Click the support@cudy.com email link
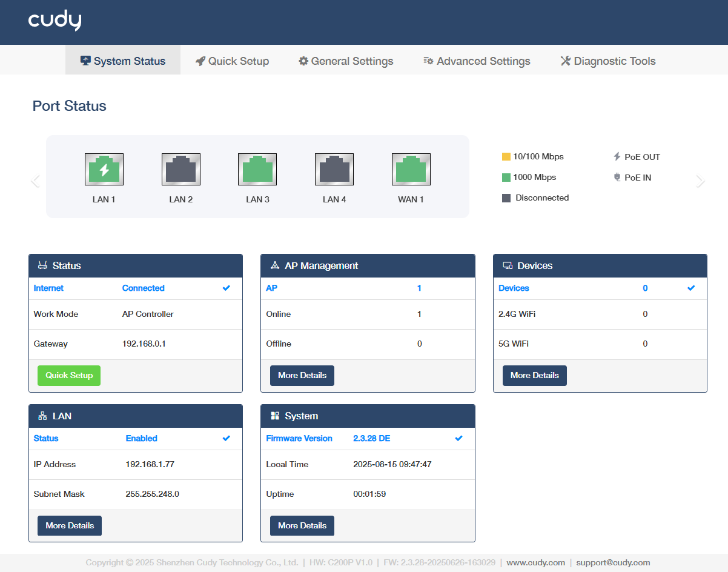The width and height of the screenshot is (728, 572). pos(613,562)
